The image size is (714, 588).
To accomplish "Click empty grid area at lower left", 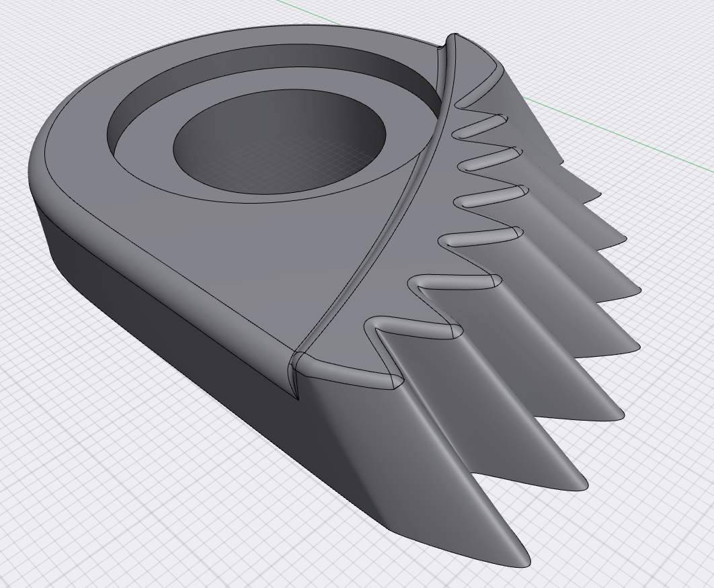I will click(x=101, y=484).
